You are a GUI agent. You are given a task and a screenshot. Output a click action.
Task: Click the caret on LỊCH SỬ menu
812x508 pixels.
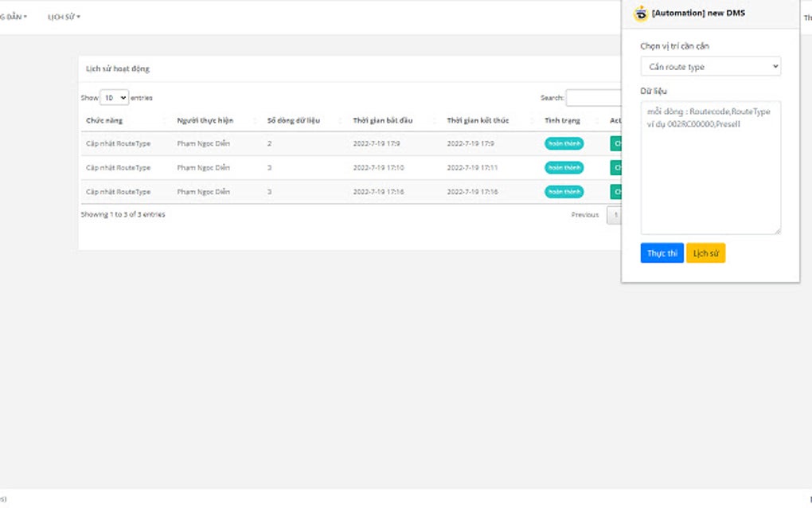[80, 15]
